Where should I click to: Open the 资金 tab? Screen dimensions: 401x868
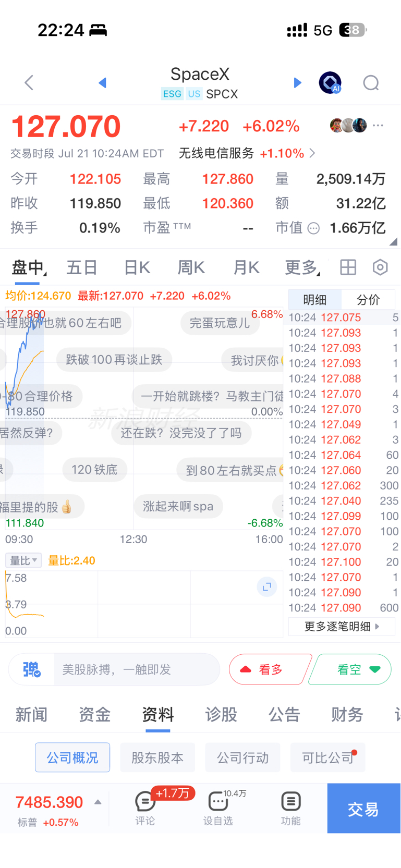pos(94,714)
